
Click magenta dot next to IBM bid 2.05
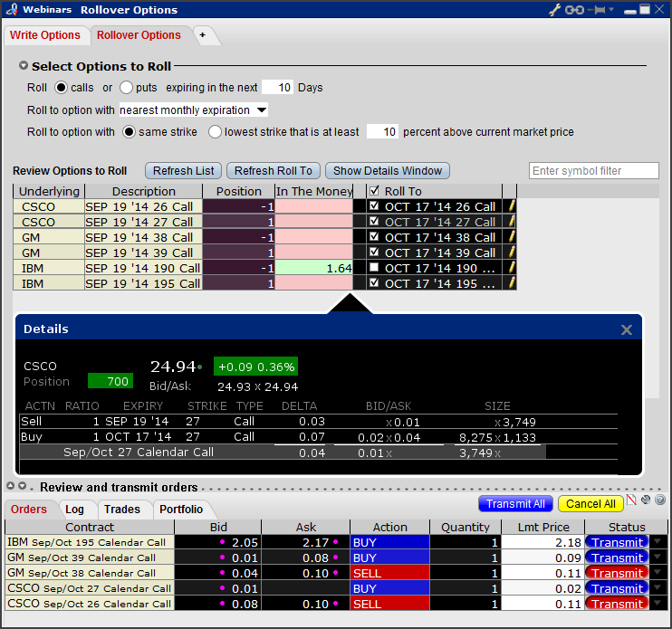pos(222,542)
